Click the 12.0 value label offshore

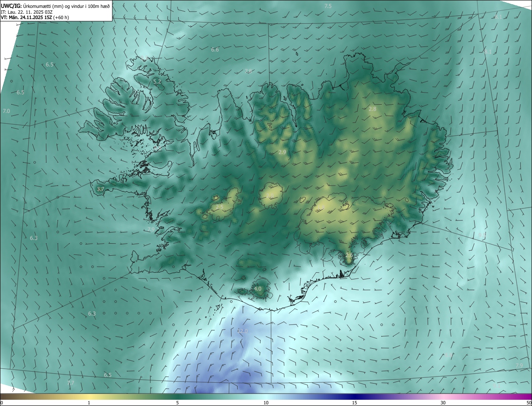[242, 331]
